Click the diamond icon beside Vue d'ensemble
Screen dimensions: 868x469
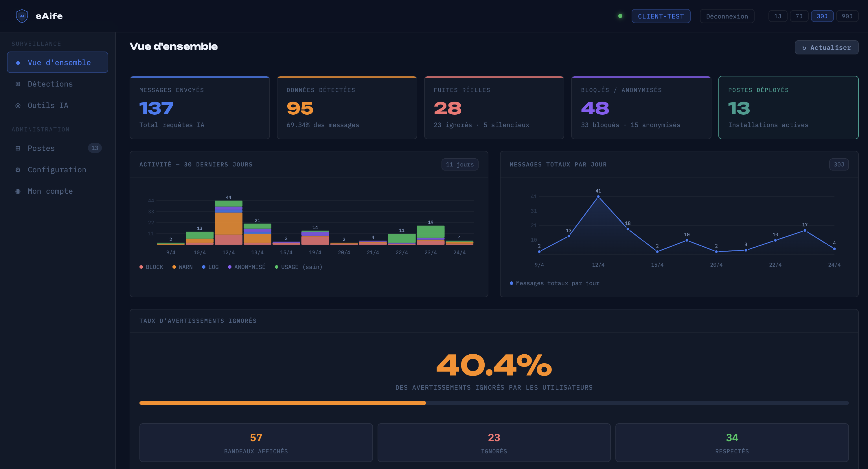click(18, 63)
